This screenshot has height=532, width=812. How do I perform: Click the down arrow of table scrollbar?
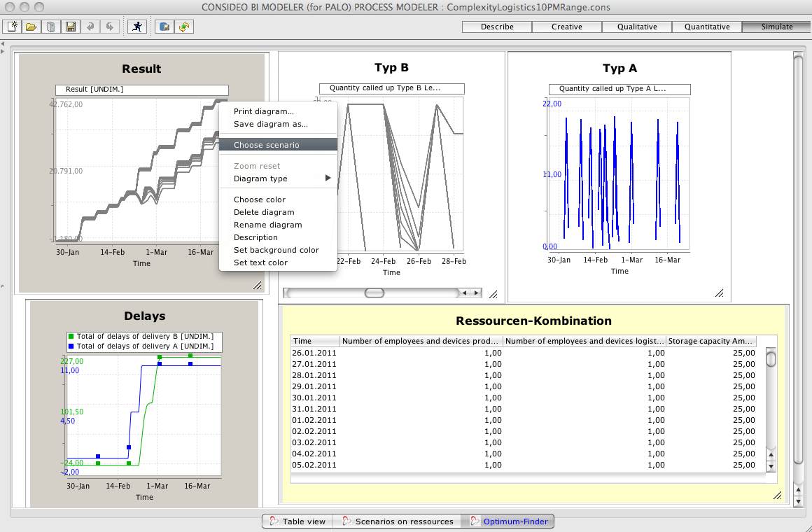point(771,466)
